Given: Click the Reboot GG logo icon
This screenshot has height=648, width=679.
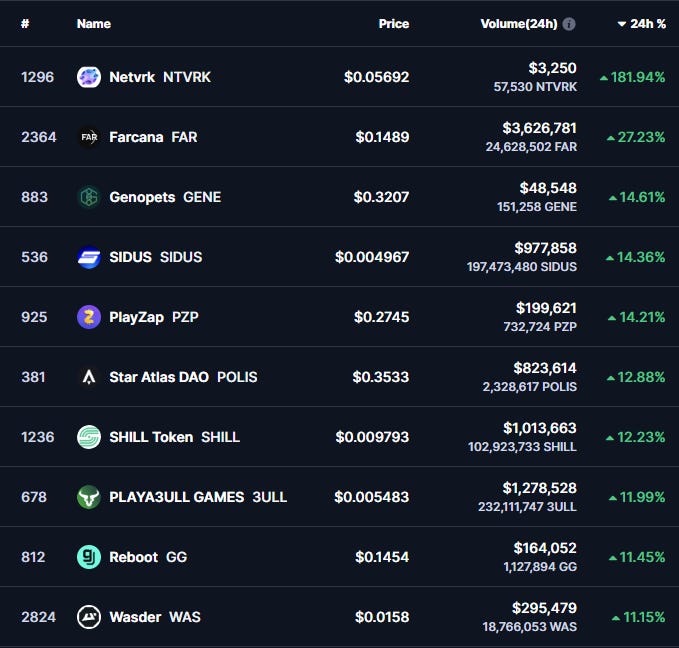Looking at the screenshot, I should (x=89, y=557).
